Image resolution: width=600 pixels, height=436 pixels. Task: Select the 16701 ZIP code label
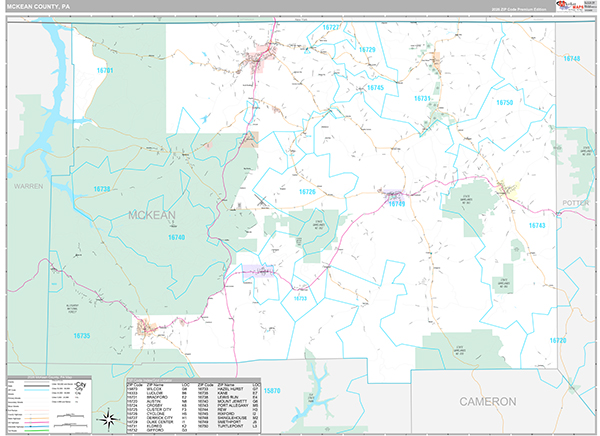coord(105,70)
